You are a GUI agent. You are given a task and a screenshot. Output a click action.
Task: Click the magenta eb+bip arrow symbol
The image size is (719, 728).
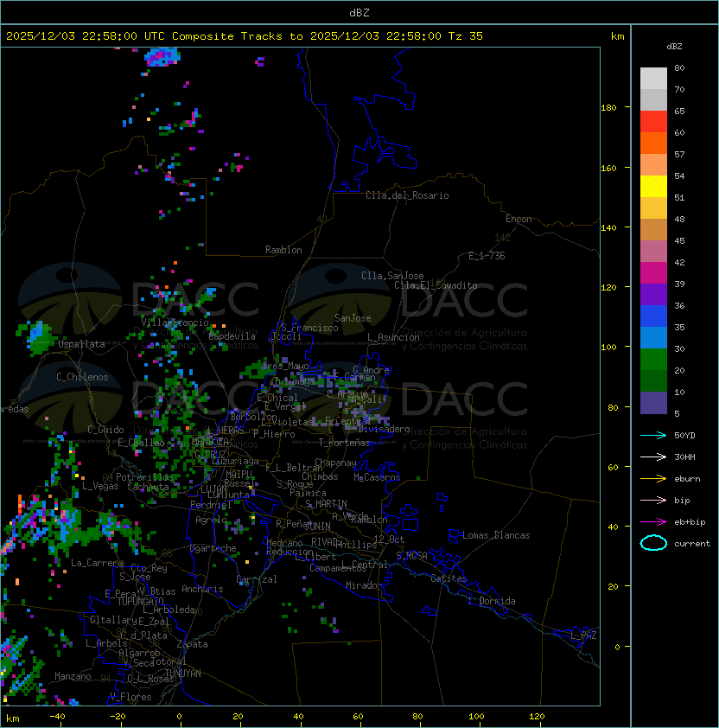(653, 522)
